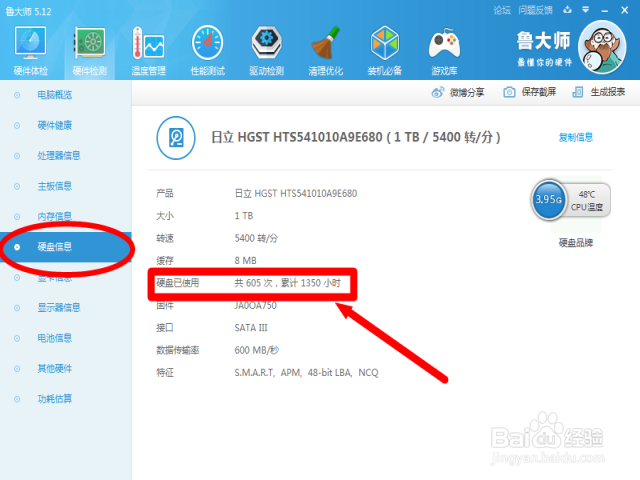Image resolution: width=640 pixels, height=480 pixels.
Task: Select 电脑概览 in the sidebar
Action: 55,95
